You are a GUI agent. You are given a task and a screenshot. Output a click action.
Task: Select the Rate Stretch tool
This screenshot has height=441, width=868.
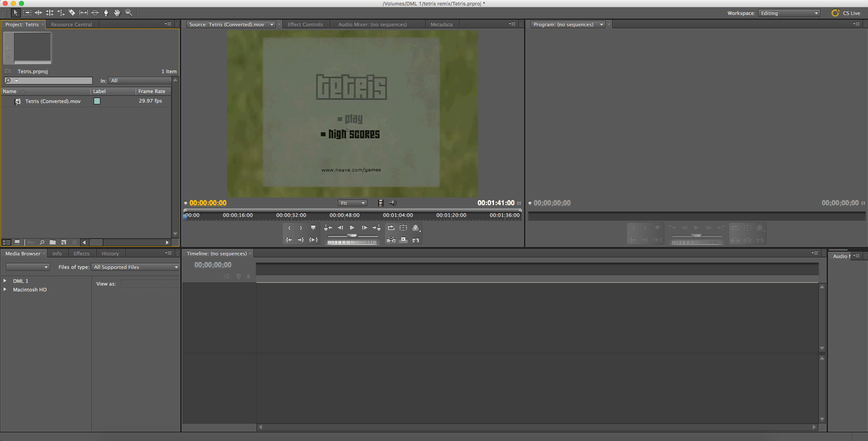point(61,13)
